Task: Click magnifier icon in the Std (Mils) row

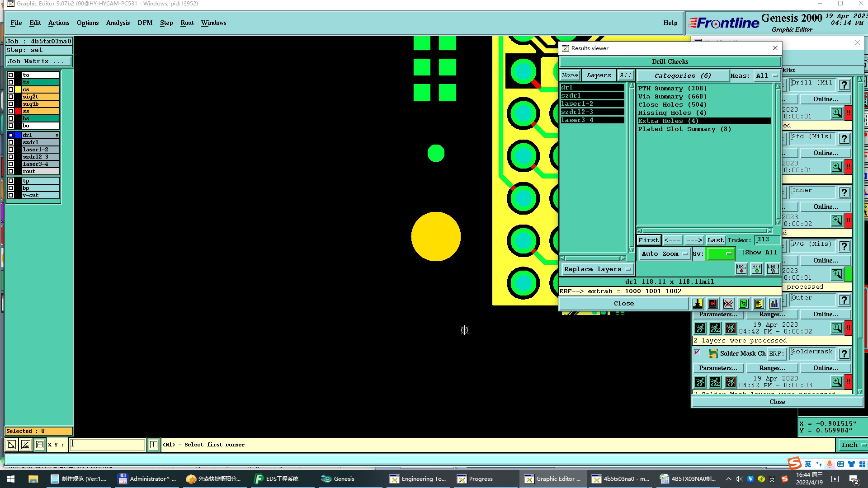Action: (837, 167)
